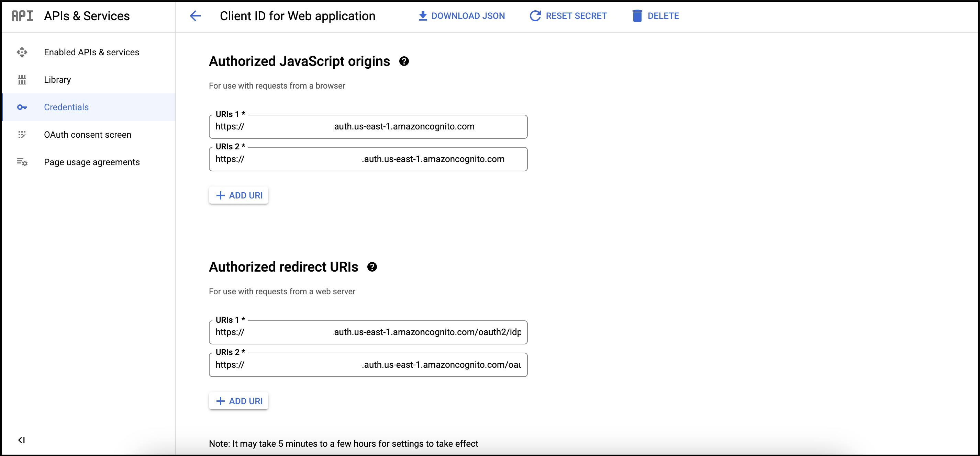Click the Credentials key icon
The width and height of the screenshot is (980, 456).
pos(22,107)
